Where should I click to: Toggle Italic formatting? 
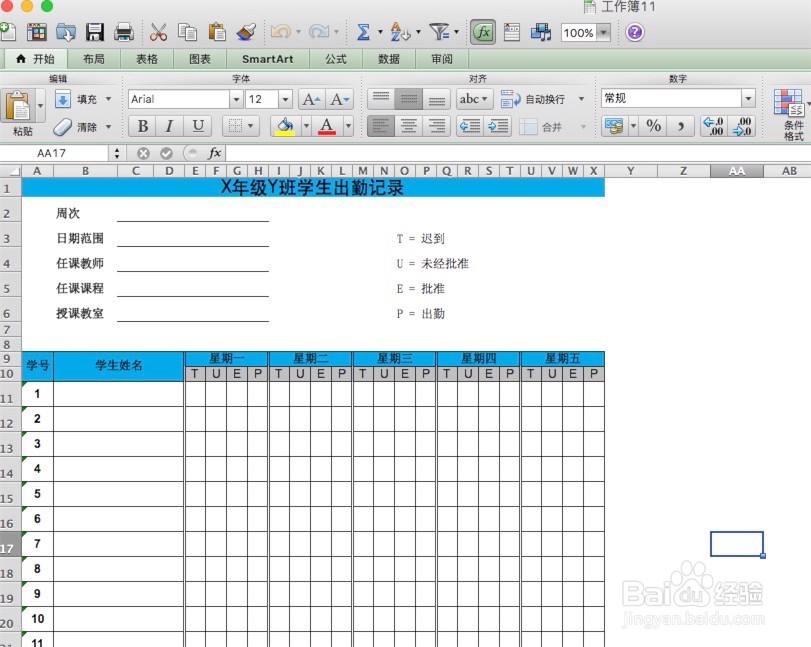click(x=169, y=126)
